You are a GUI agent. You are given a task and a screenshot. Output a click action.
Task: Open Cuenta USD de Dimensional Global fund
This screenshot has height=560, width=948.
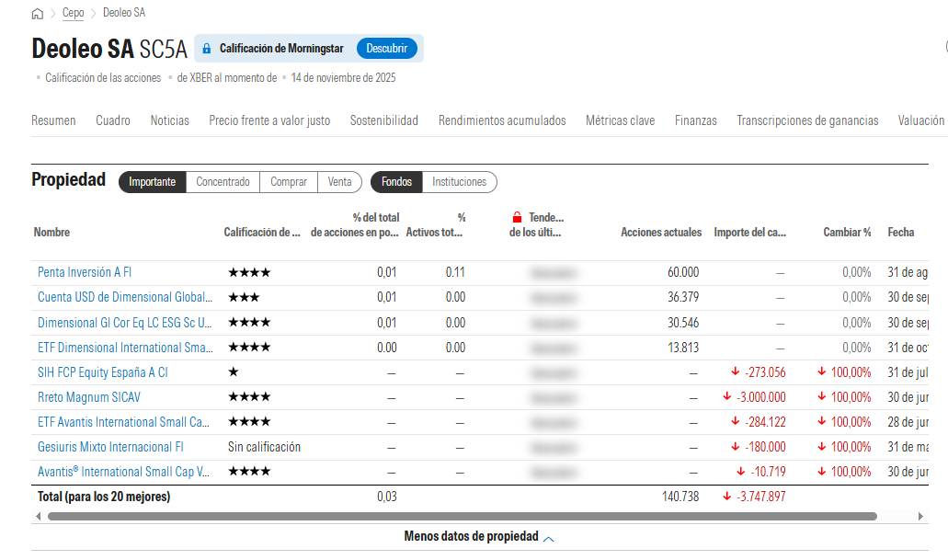point(125,297)
